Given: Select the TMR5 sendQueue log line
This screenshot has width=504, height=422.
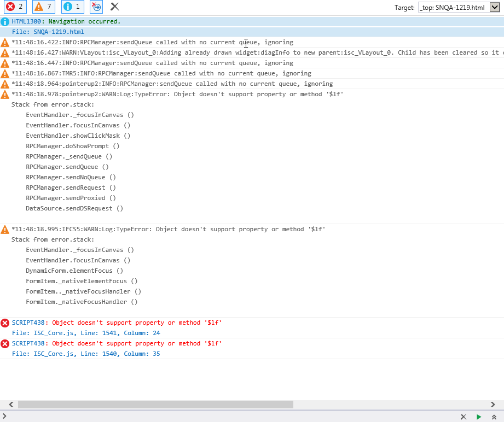Looking at the screenshot, I should pos(161,73).
